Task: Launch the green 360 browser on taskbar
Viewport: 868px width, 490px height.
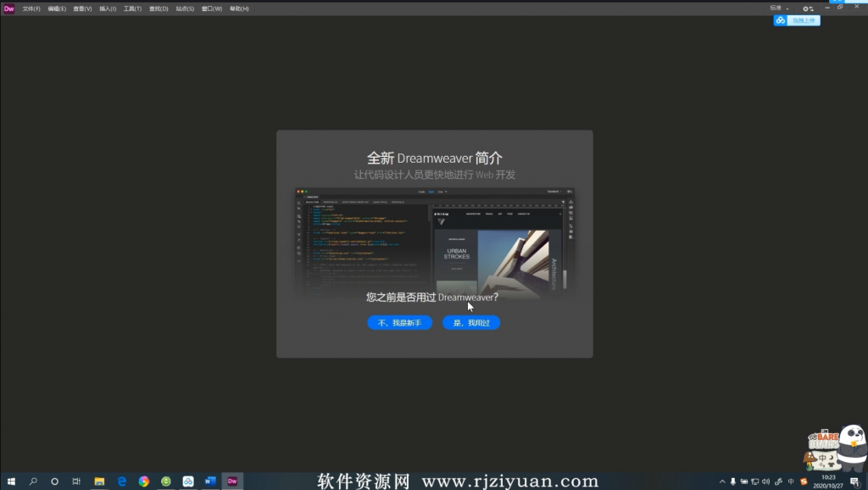Action: click(x=166, y=482)
